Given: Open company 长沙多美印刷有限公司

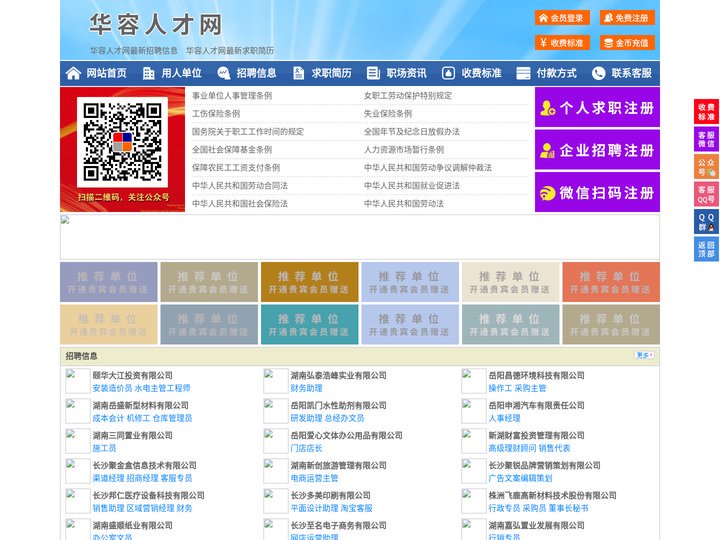Looking at the screenshot, I should (331, 495).
